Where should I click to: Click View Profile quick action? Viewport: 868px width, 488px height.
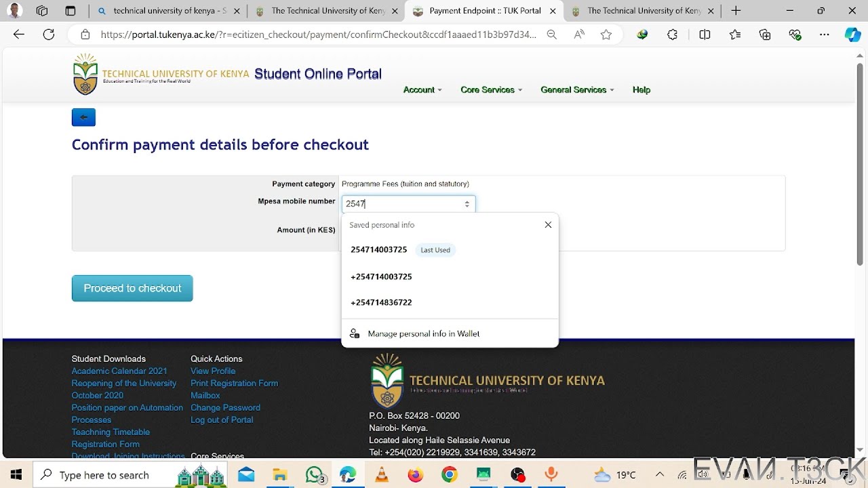click(x=213, y=371)
